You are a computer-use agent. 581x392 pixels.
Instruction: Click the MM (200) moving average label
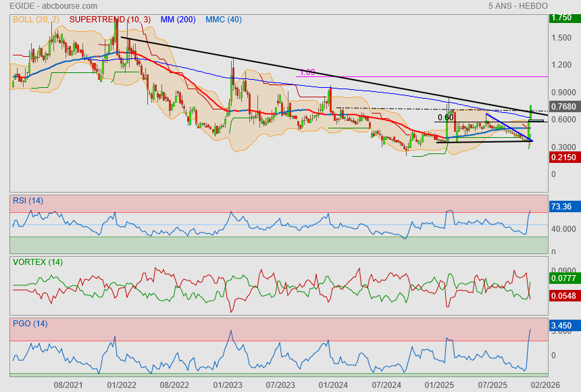click(178, 20)
